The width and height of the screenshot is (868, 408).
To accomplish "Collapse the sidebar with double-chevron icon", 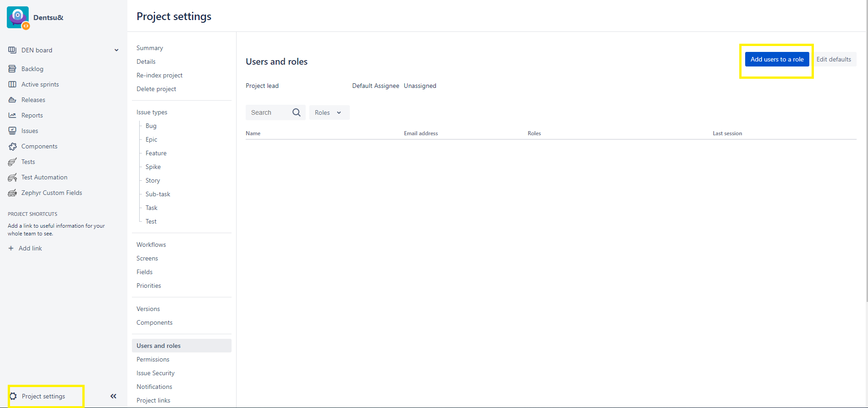I will [x=113, y=396].
